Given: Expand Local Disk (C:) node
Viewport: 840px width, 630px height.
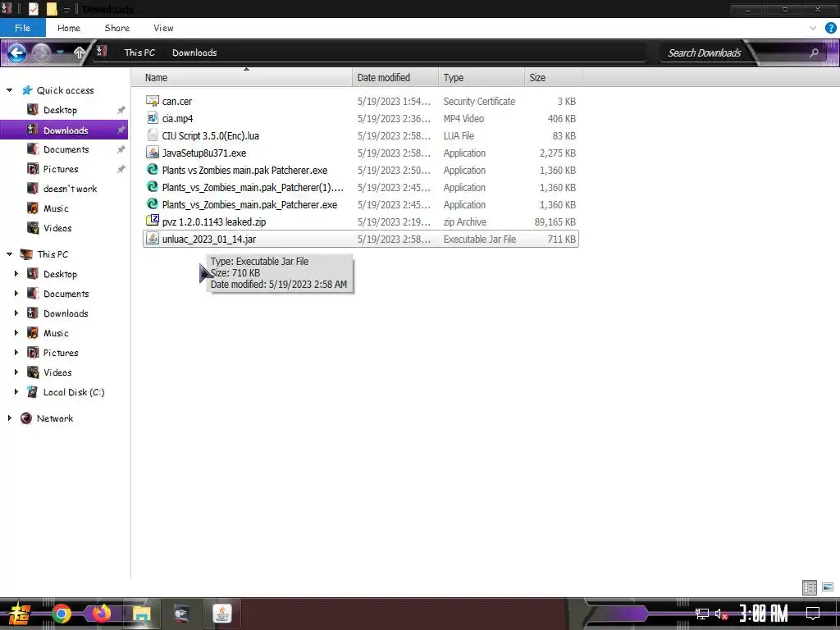Looking at the screenshot, I should coord(16,392).
